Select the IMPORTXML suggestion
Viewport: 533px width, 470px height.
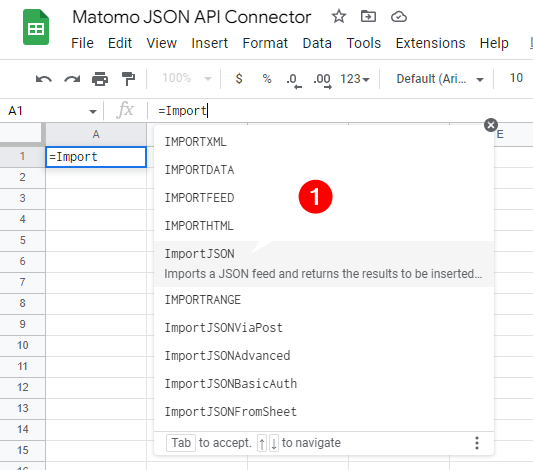(x=324, y=142)
